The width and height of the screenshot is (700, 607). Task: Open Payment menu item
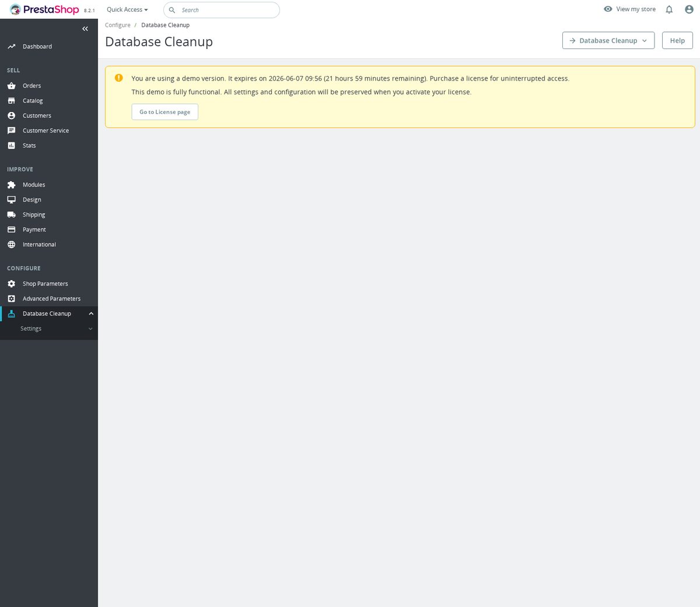(49, 230)
